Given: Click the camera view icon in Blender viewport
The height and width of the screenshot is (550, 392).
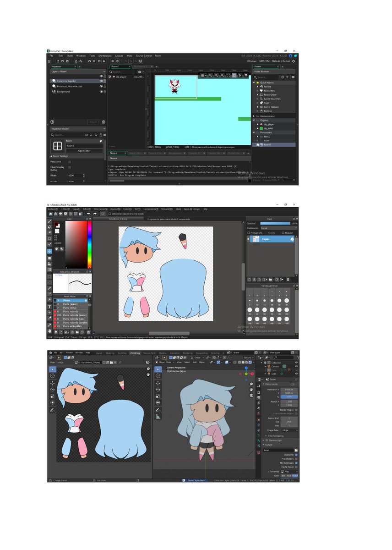Looking at the screenshot, I should coord(251,395).
